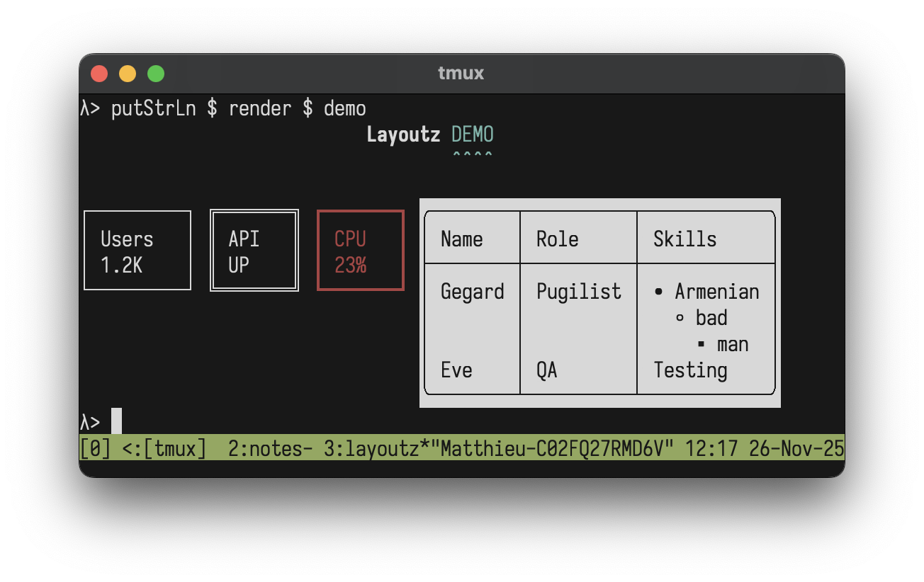
Task: Click the tmux window title
Action: [x=461, y=74]
